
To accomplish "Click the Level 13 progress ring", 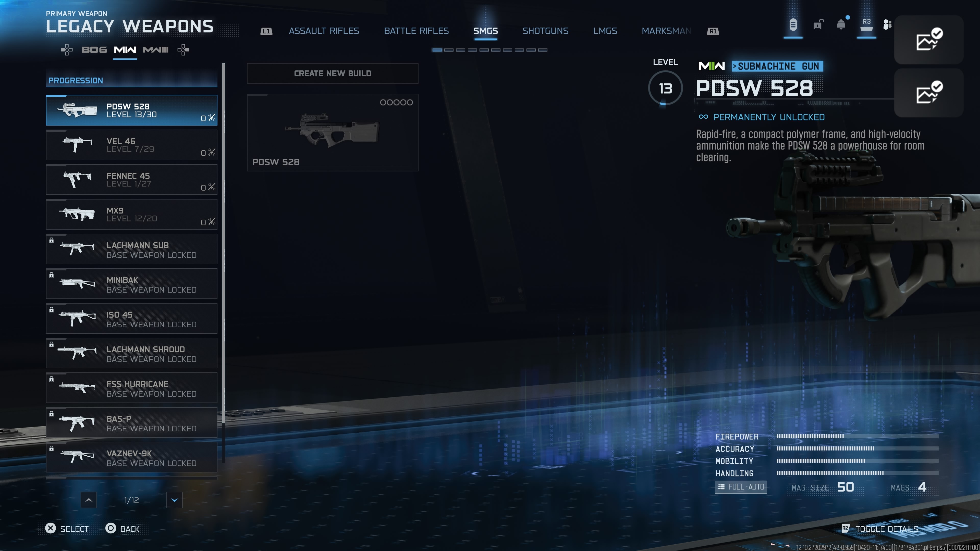I will coord(665,88).
